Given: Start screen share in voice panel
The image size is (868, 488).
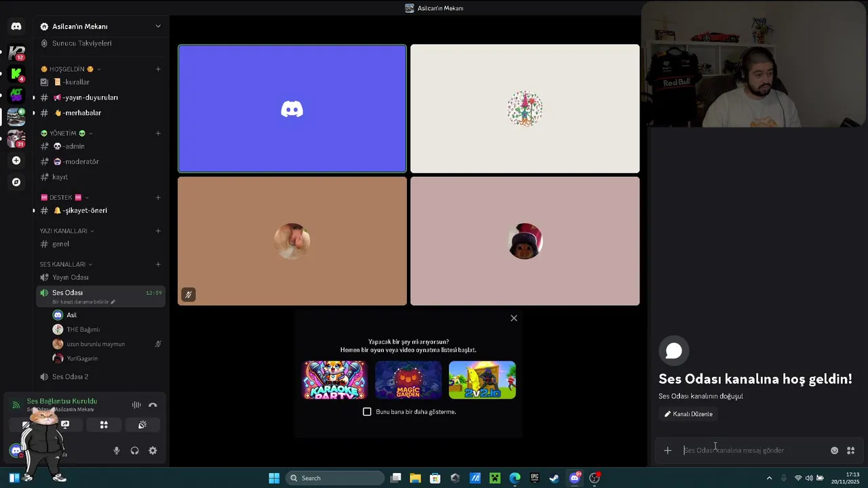Looking at the screenshot, I should tap(65, 425).
